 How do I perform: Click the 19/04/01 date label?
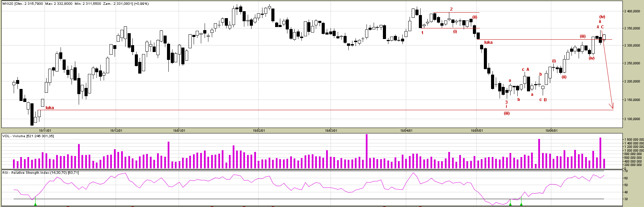click(x=406, y=130)
